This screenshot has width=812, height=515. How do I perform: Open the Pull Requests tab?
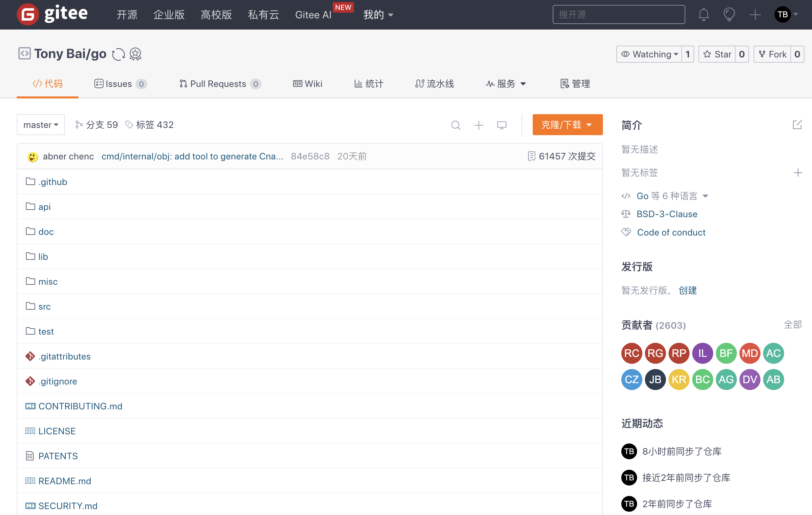(x=220, y=84)
